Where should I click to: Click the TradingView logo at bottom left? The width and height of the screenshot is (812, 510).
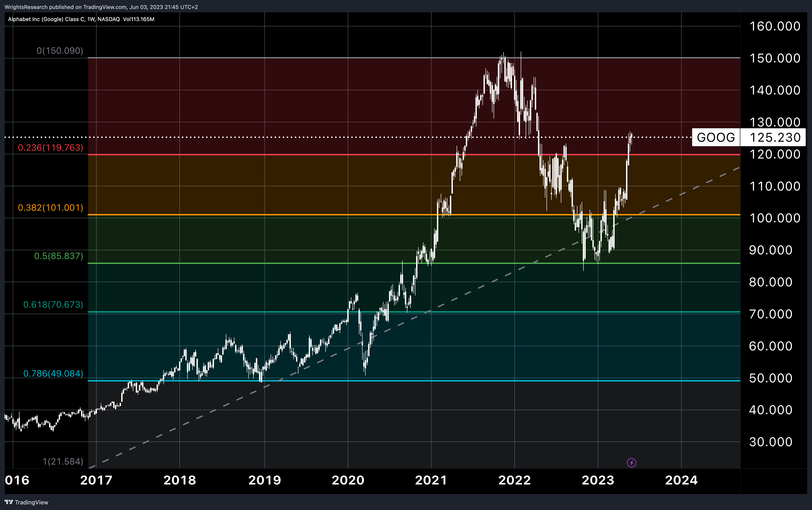pyautogui.click(x=26, y=502)
